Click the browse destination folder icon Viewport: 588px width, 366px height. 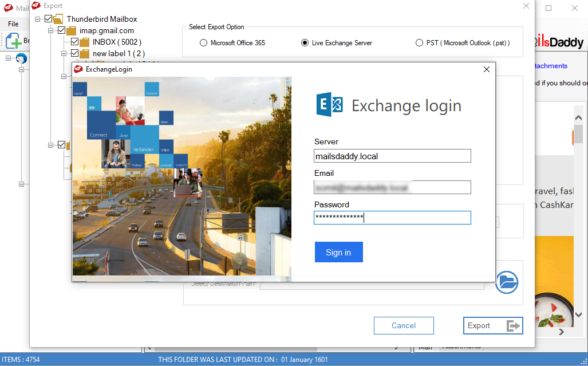click(x=507, y=282)
